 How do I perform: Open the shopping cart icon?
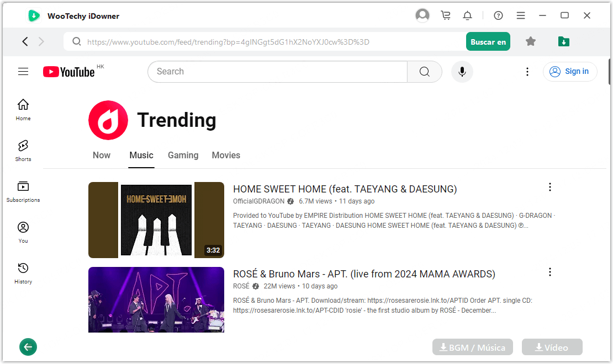pyautogui.click(x=445, y=15)
